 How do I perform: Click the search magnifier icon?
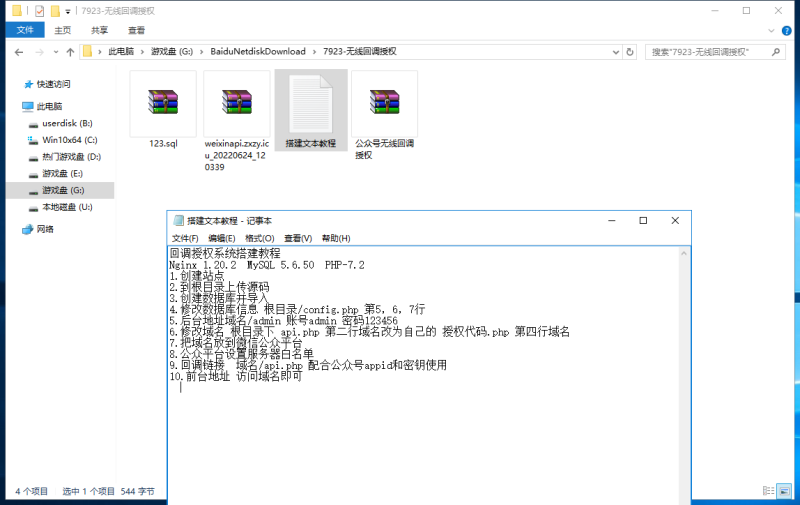[776, 52]
